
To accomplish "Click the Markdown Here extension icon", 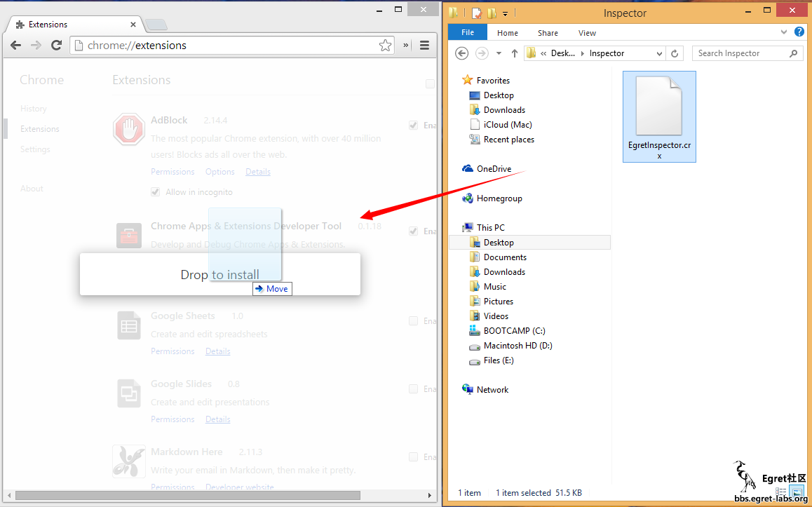I will click(128, 461).
